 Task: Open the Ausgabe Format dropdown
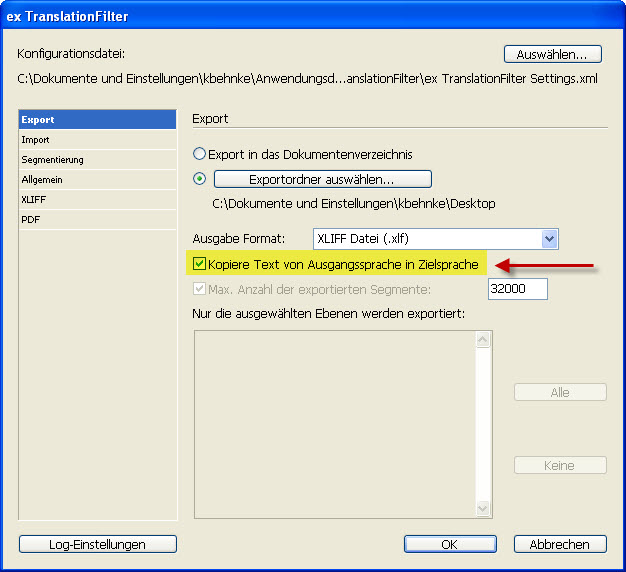[x=436, y=239]
